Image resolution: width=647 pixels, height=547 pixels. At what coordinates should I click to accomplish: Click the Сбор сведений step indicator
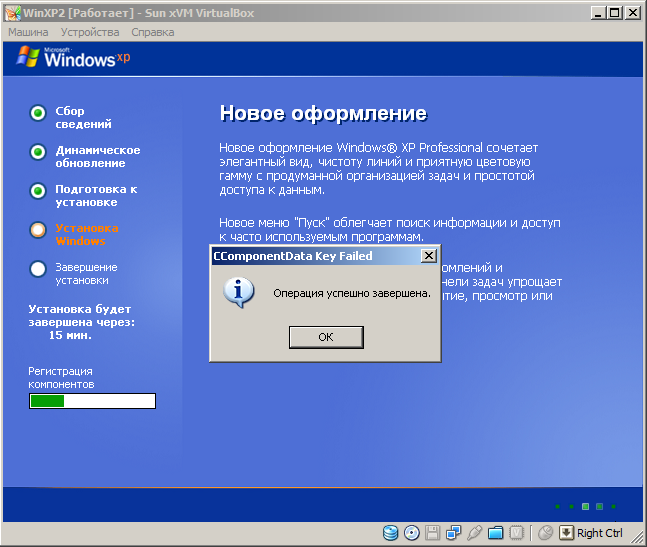(38, 113)
